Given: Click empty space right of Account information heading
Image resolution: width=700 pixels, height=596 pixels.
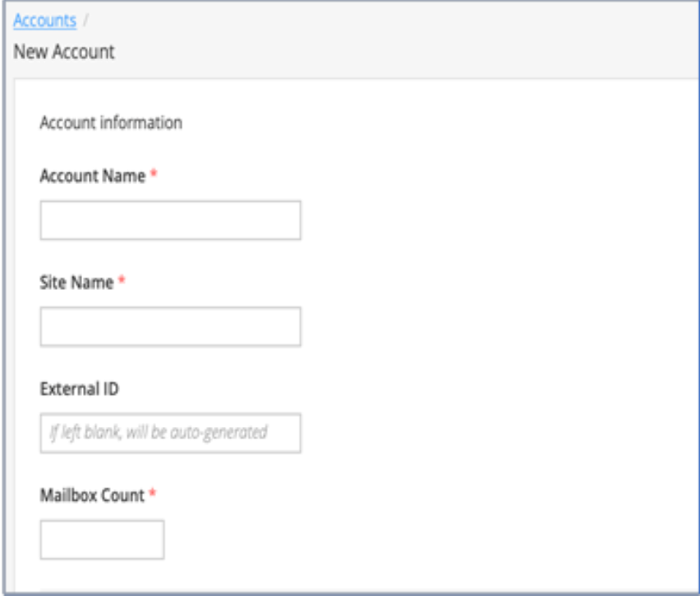Looking at the screenshot, I should [437, 122].
